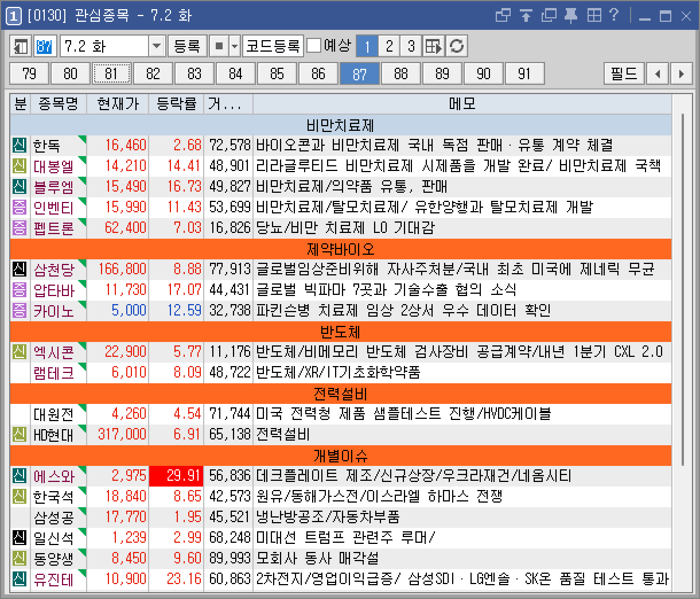Screen dimensions: 700x599
Task: Click the red highlighted 29.91 cell
Action: coord(176,476)
